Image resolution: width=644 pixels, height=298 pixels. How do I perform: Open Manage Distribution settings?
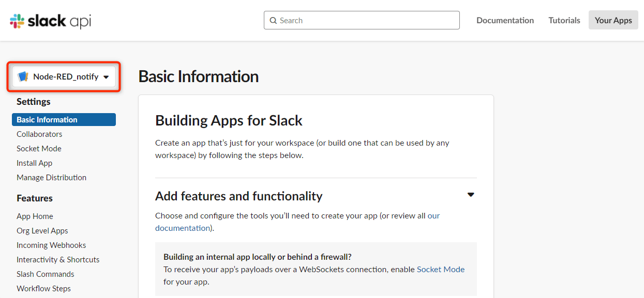click(51, 177)
